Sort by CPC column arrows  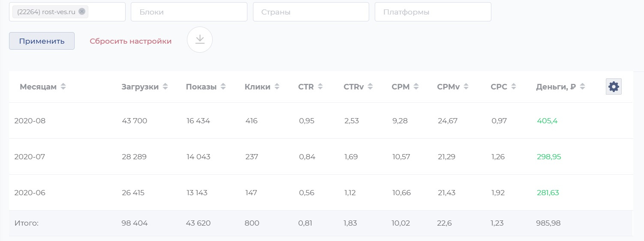(513, 87)
